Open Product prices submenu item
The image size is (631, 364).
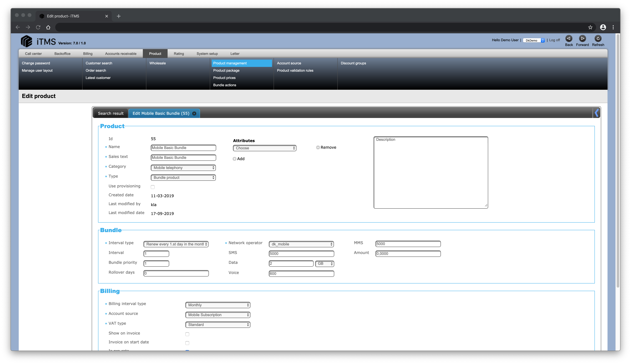[x=224, y=78]
